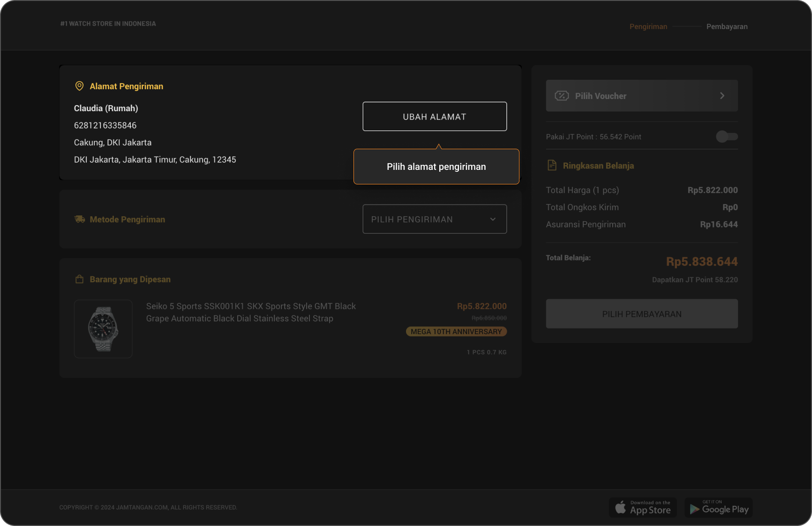Image resolution: width=812 pixels, height=526 pixels.
Task: Click the Seiko 5 Sports SSK001K1 product title
Action: click(251, 312)
